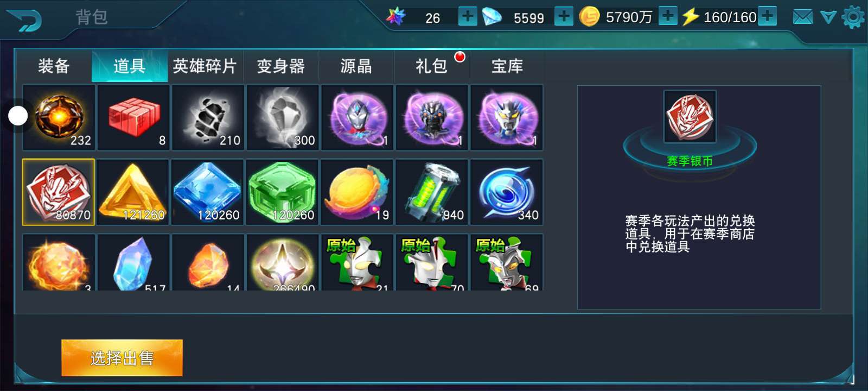Select the yellow triangle gem item
The width and height of the screenshot is (868, 391).
coord(133,192)
